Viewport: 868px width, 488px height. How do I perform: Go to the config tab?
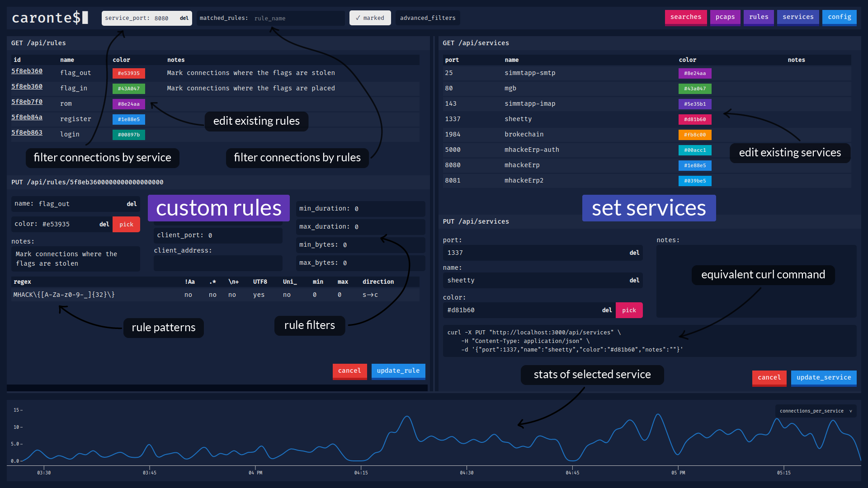[839, 17]
